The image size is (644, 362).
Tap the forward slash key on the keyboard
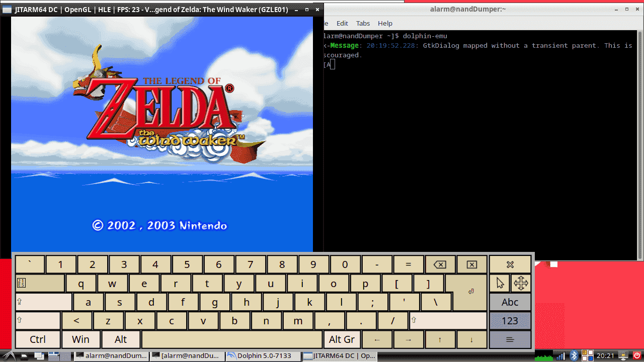(x=392, y=321)
